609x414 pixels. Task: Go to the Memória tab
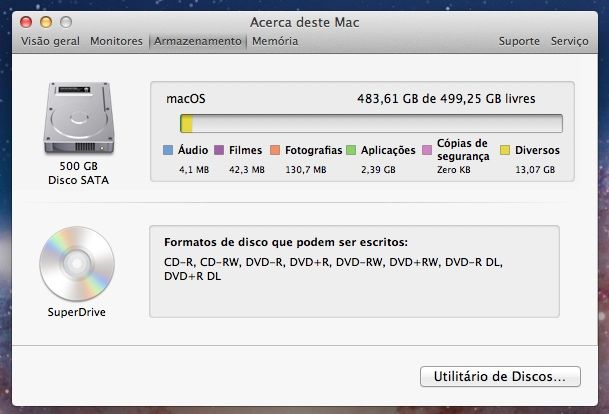coord(275,41)
